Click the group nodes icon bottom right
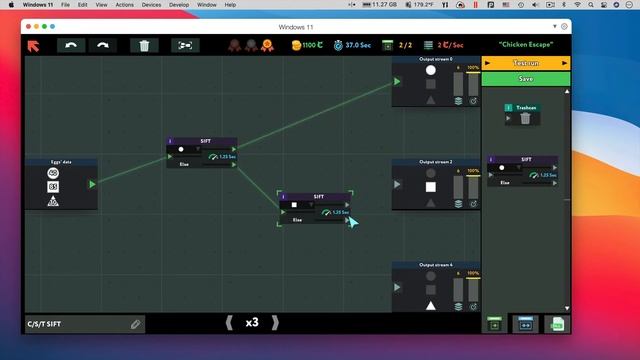The width and height of the screenshot is (640, 360). click(525, 324)
